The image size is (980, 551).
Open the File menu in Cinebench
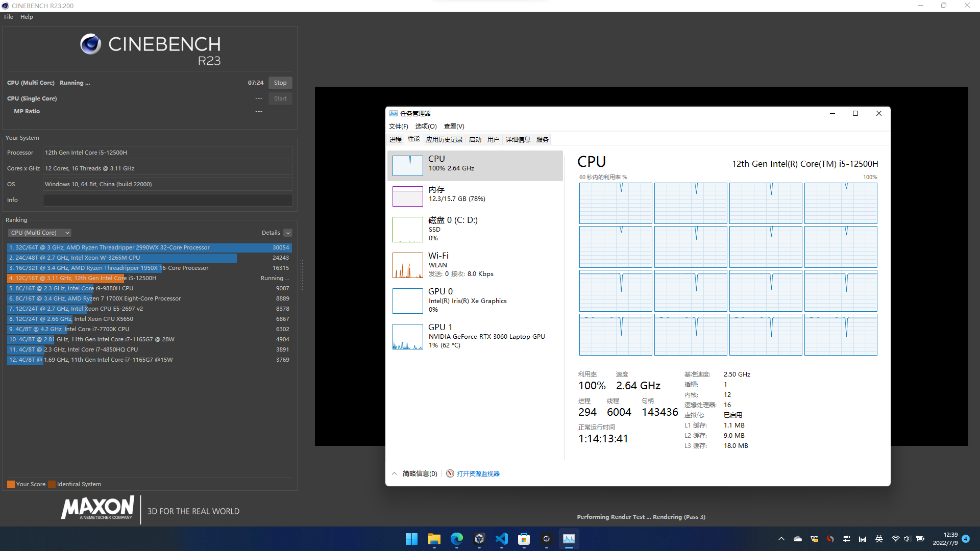pos(9,17)
